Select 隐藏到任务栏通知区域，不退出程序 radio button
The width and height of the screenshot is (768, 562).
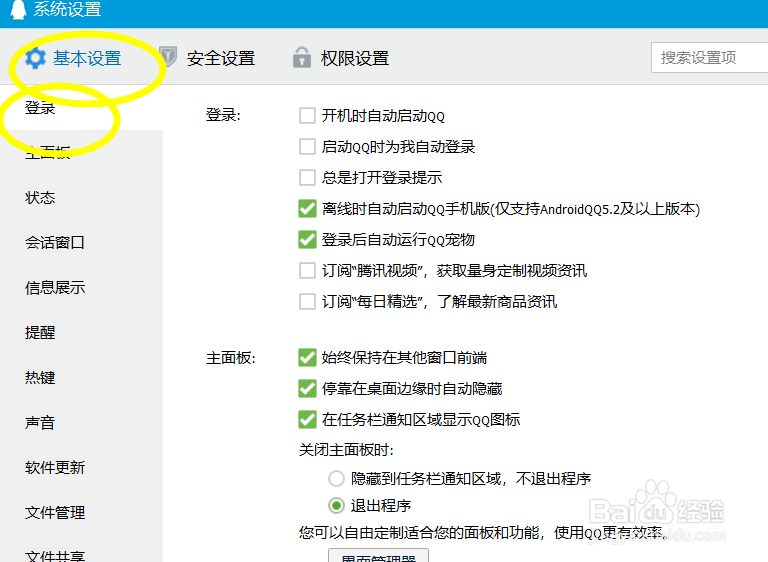point(336,478)
